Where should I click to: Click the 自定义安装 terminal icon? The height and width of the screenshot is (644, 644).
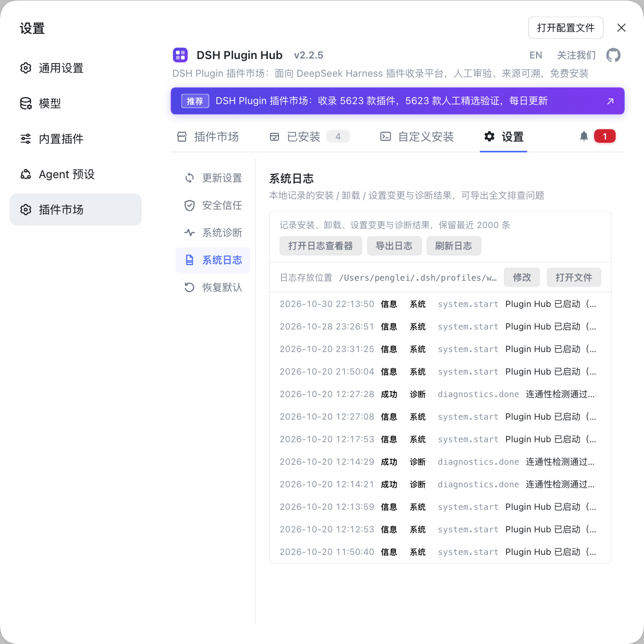(x=385, y=137)
